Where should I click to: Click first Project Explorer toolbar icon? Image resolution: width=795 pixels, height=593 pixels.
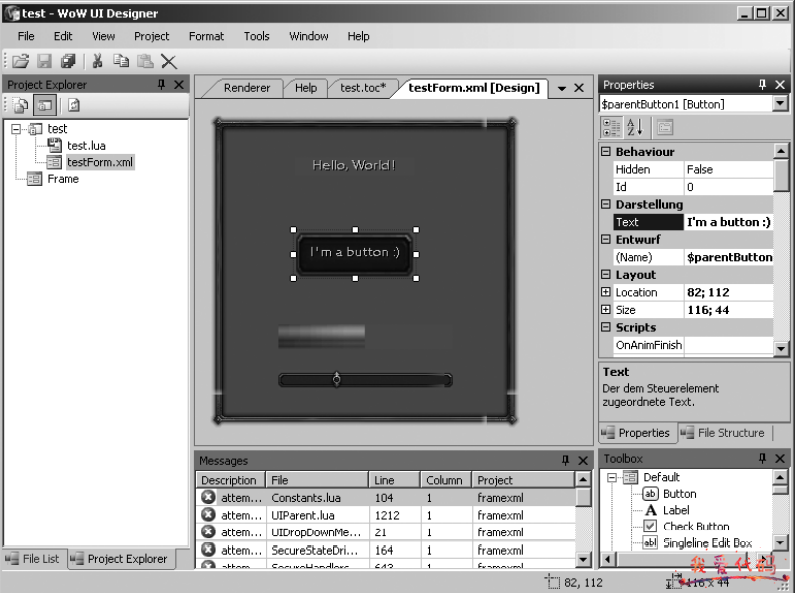[21, 105]
